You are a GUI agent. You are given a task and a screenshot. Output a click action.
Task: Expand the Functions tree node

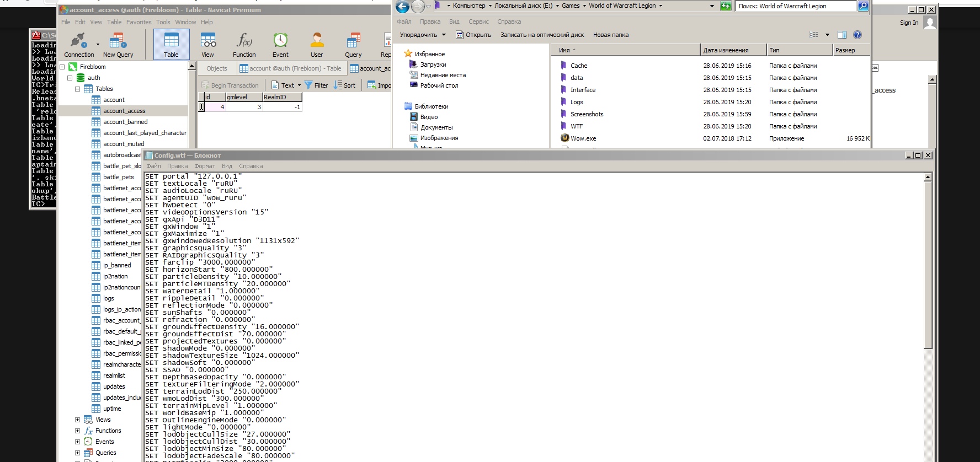[77, 431]
